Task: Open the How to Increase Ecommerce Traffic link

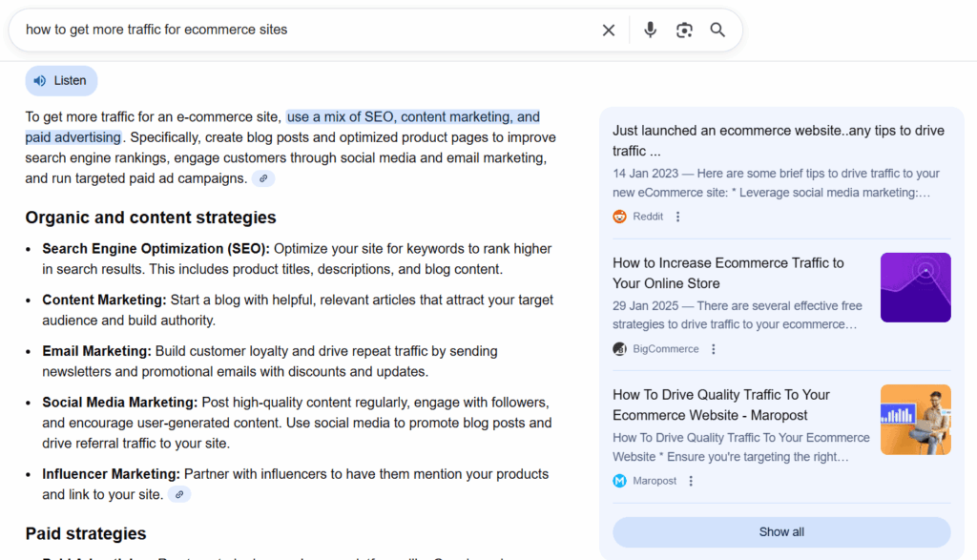Action: coord(727,273)
